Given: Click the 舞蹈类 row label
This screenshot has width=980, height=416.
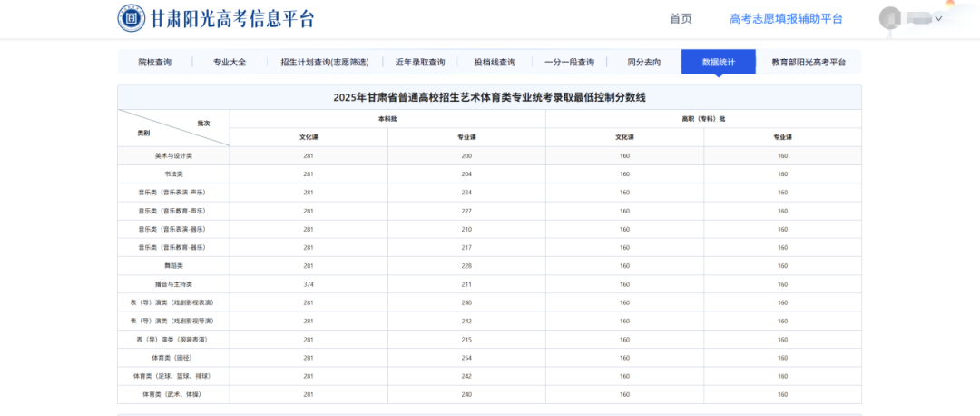Looking at the screenshot, I should (x=173, y=266).
